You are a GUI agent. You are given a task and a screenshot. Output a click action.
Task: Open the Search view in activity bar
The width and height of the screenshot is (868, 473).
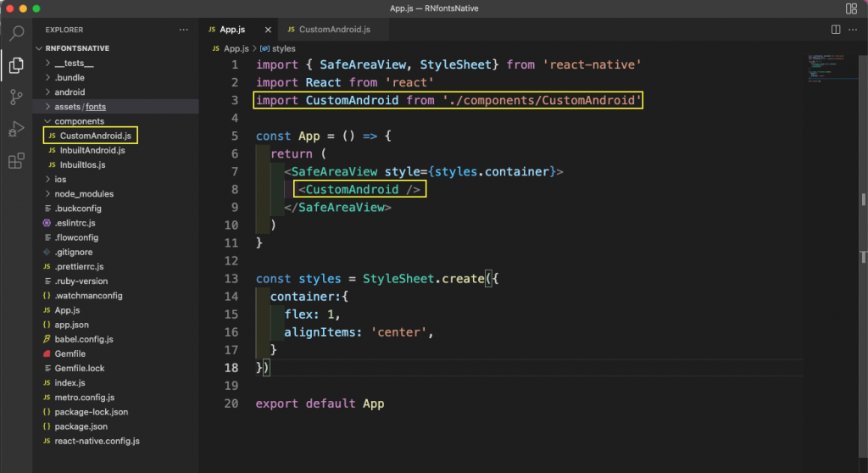coord(17,33)
